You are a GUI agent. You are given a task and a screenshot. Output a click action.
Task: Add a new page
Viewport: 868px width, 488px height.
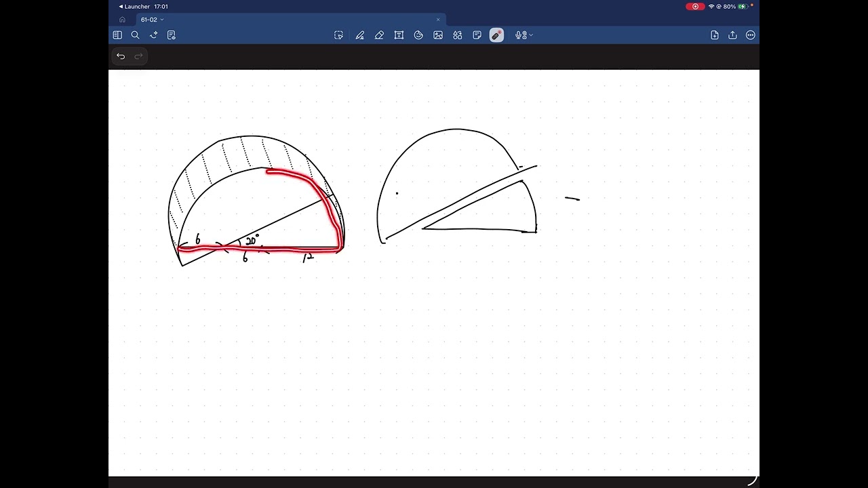715,35
